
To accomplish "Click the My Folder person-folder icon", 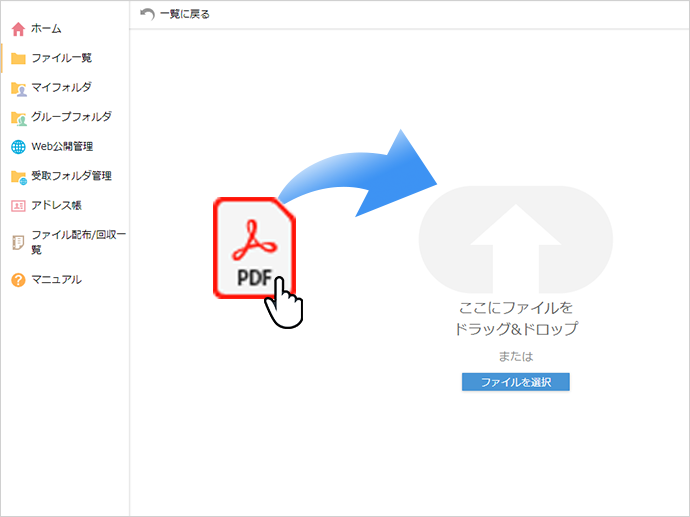I will [x=18, y=88].
